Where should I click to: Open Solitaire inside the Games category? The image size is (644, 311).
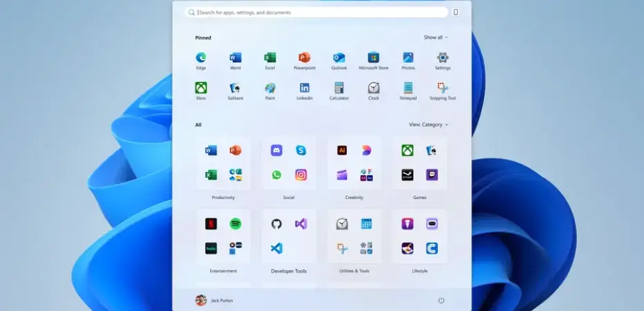pos(432,151)
